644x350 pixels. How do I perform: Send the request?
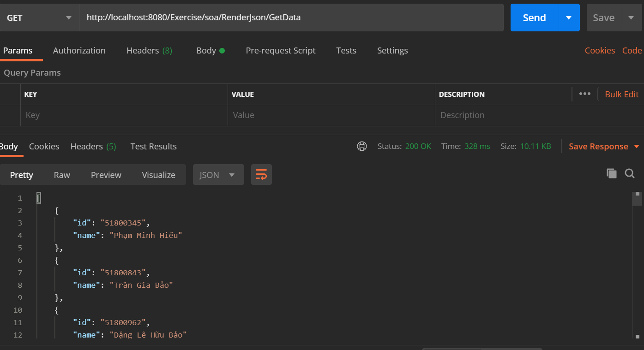click(534, 18)
